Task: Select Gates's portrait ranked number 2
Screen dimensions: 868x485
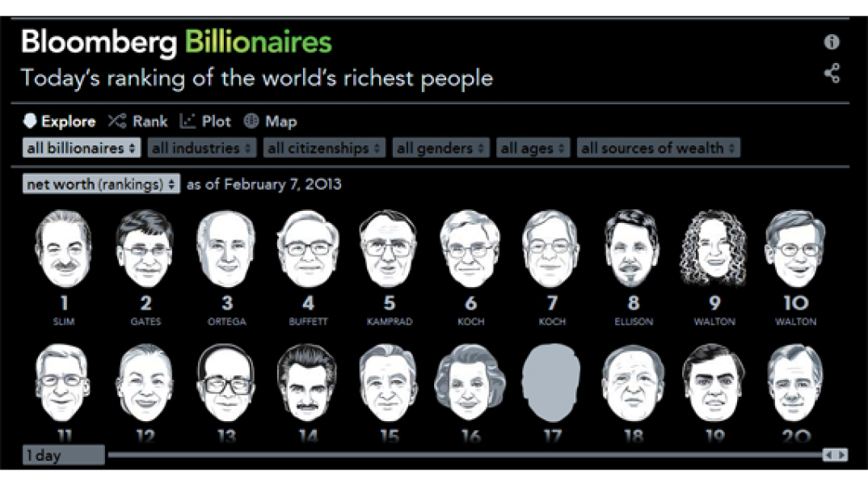Action: (145, 249)
